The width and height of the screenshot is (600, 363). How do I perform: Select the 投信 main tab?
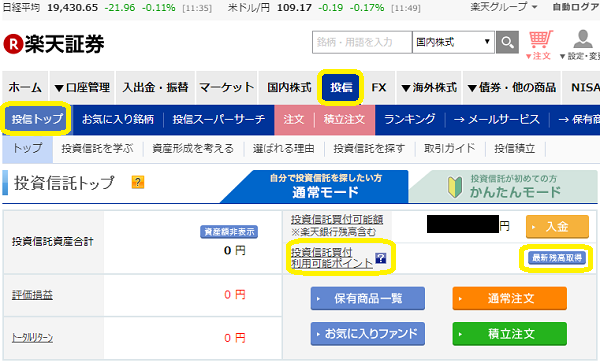[341, 88]
